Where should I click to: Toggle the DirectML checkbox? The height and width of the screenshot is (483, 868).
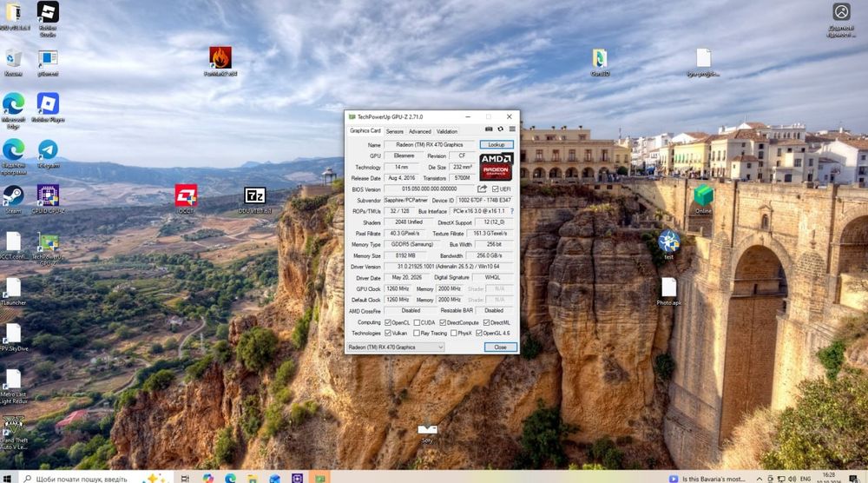click(486, 322)
